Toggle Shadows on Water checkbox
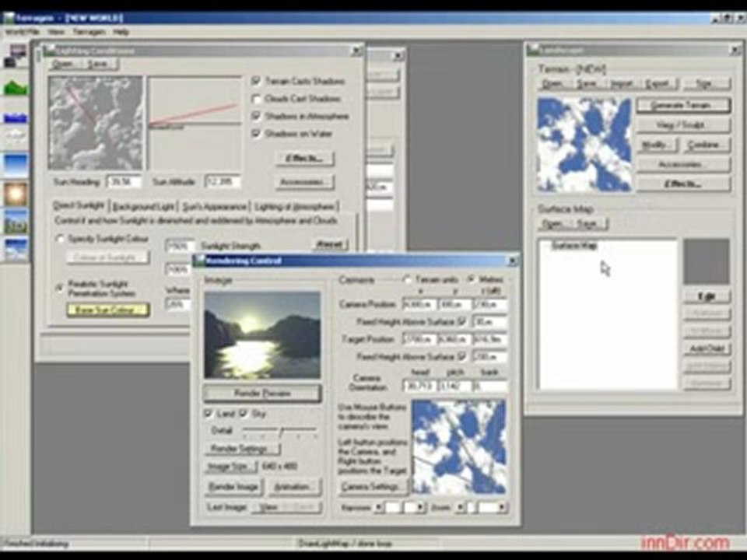The width and height of the screenshot is (747, 560). [256, 134]
